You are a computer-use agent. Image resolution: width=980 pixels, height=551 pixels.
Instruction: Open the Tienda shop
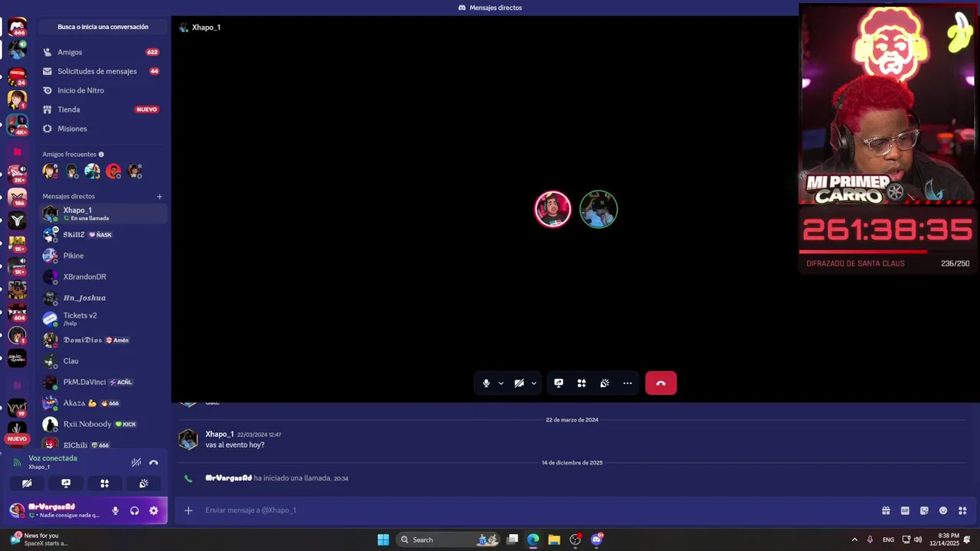pyautogui.click(x=103, y=109)
